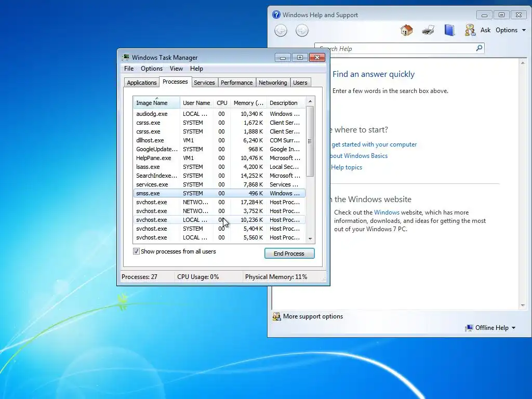Select the services.exe process

219,184
